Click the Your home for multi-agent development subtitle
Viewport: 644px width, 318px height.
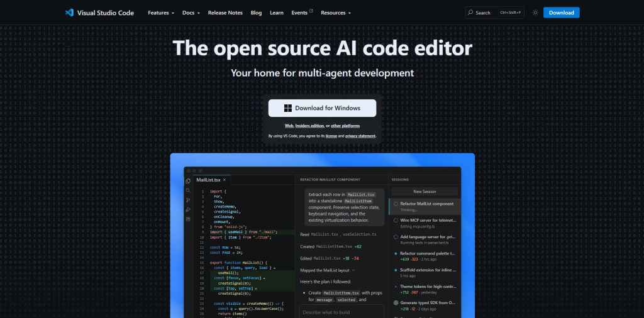322,73
